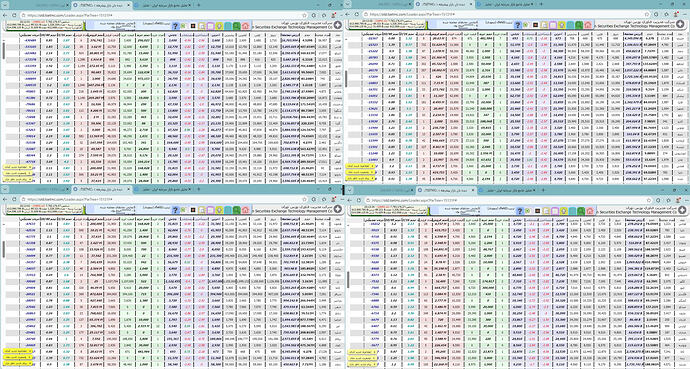Open the help question-mark icon in top-right window
This screenshot has height=369, width=690.
tap(518, 25)
